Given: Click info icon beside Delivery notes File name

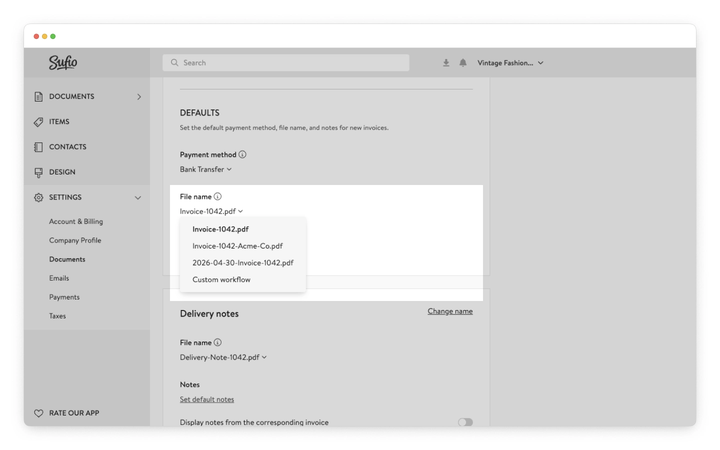Looking at the screenshot, I should pyautogui.click(x=218, y=343).
